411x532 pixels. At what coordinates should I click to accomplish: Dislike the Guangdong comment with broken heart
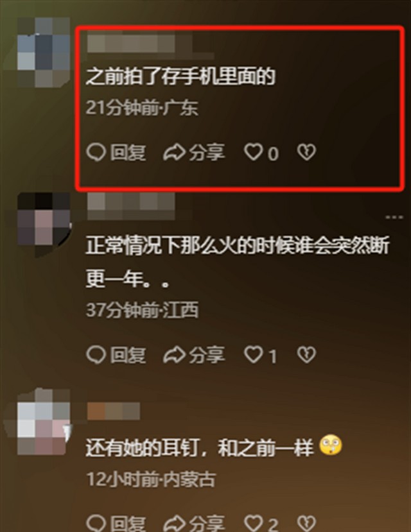[306, 151]
